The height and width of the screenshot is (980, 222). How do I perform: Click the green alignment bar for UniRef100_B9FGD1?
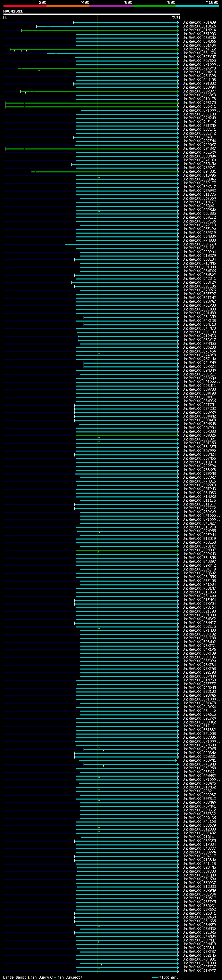point(105,172)
